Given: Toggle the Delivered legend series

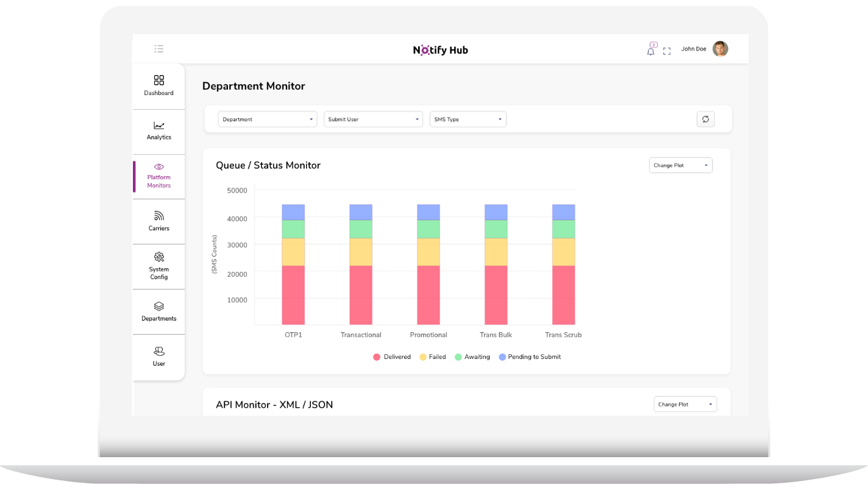Looking at the screenshot, I should (392, 357).
